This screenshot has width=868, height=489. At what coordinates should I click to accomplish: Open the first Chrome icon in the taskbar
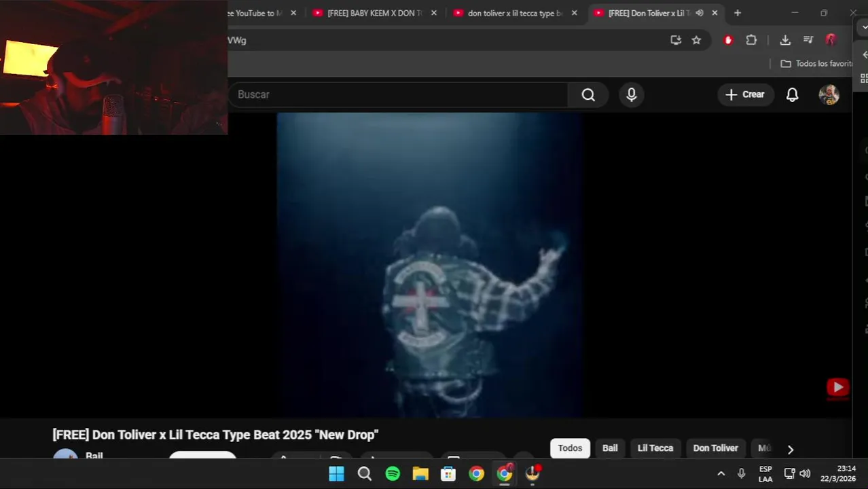coord(477,474)
